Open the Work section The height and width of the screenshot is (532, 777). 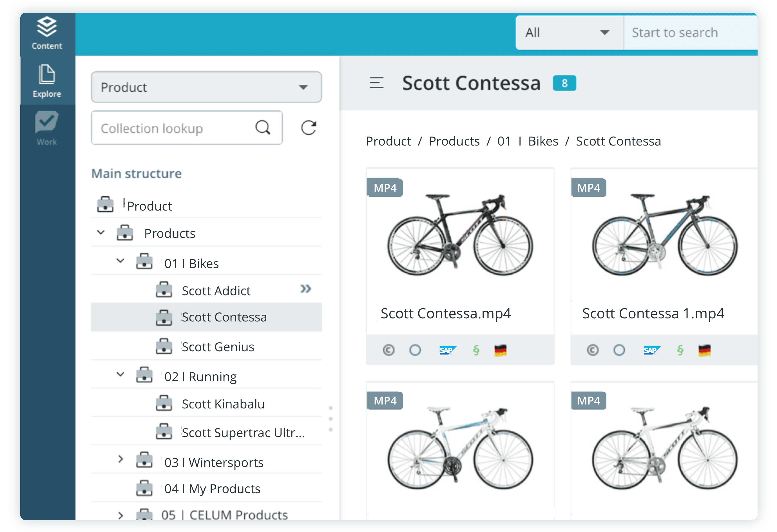click(47, 128)
